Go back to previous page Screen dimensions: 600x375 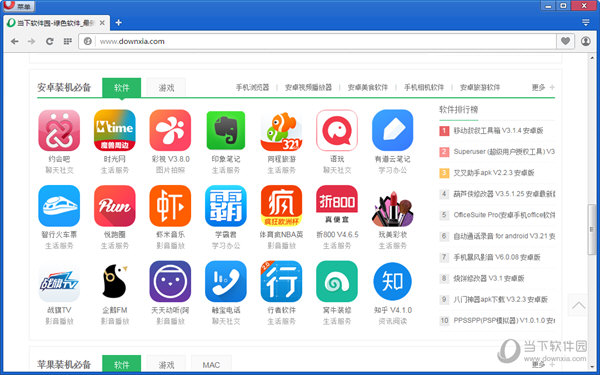pos(15,41)
